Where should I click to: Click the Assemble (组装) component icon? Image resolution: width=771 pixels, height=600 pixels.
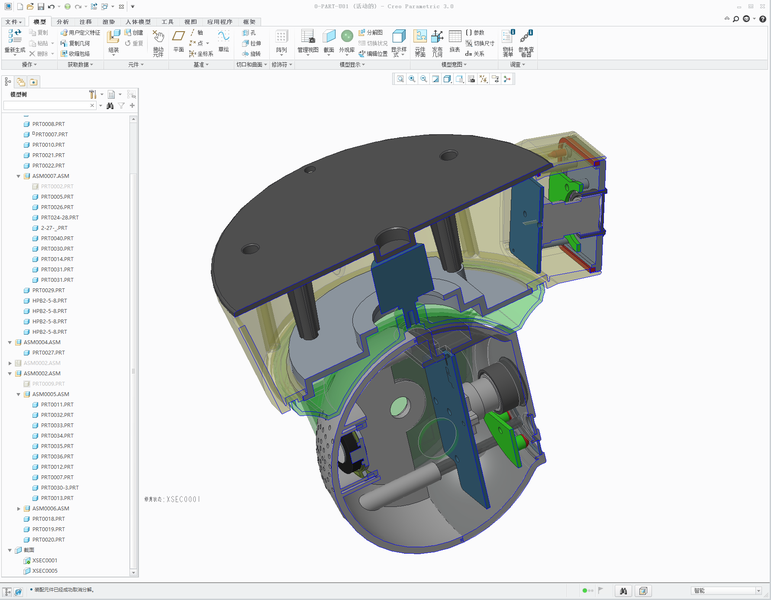click(114, 37)
